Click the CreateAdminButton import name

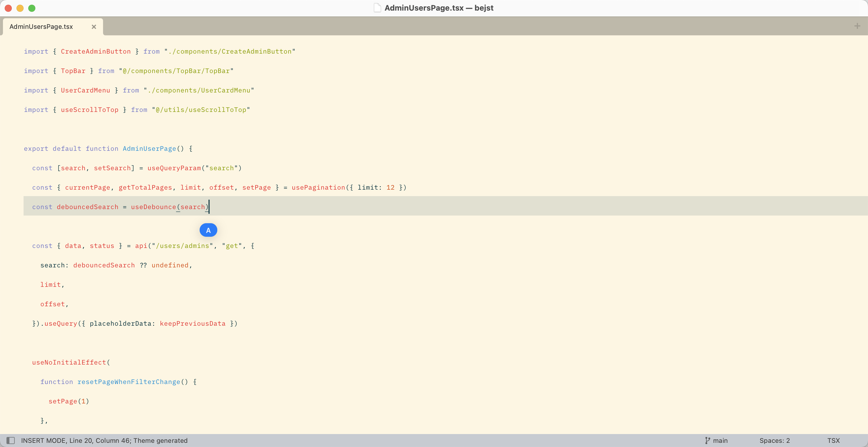click(x=96, y=51)
